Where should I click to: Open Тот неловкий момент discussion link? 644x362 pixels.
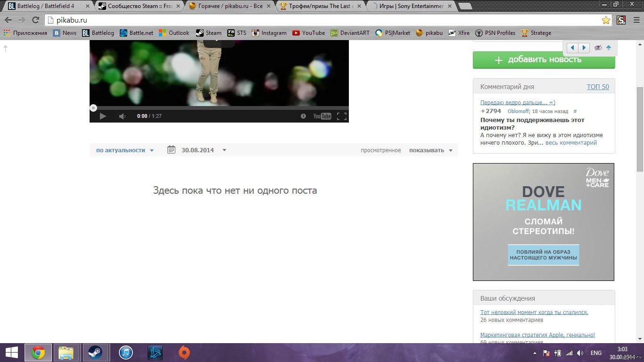tap(534, 312)
